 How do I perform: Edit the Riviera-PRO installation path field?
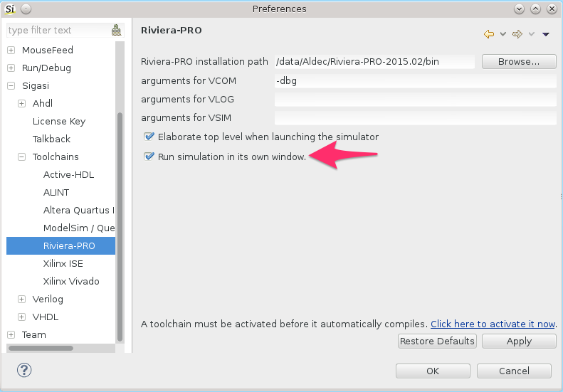tap(374, 62)
